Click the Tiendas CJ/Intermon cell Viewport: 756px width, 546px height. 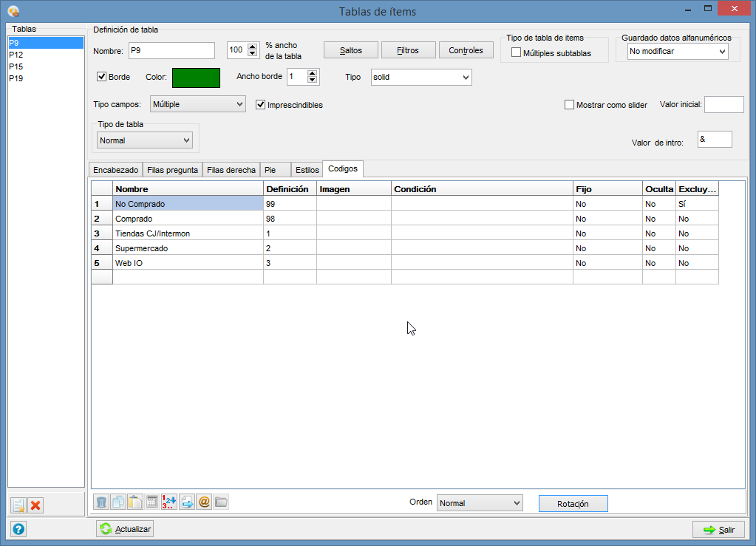point(188,233)
